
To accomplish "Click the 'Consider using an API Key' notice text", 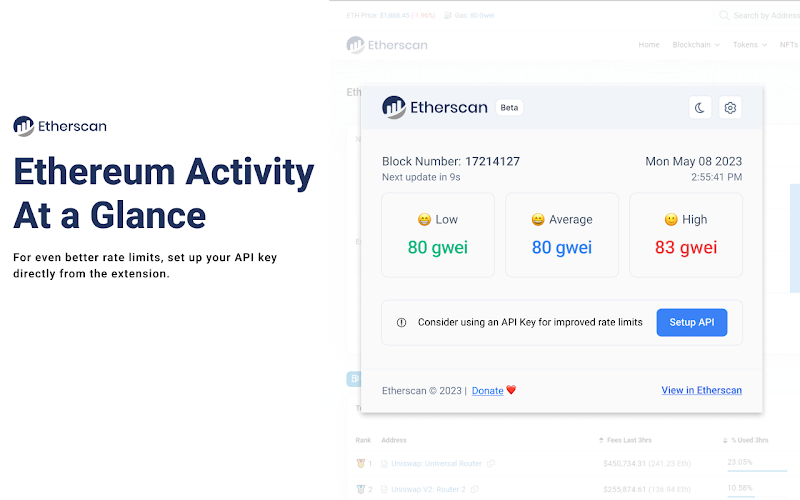I will (530, 322).
